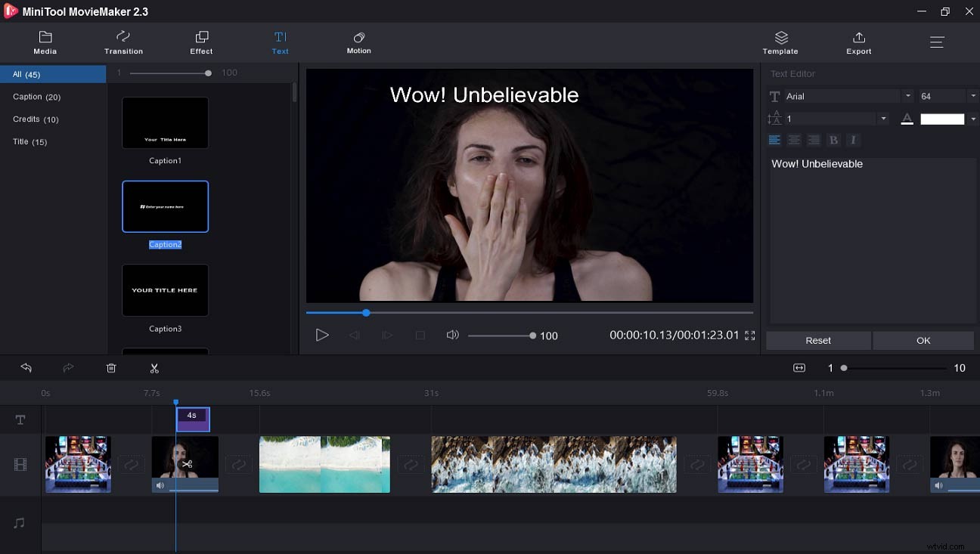Viewport: 980px width, 554px height.
Task: Confirm text changes with OK button
Action: click(923, 340)
